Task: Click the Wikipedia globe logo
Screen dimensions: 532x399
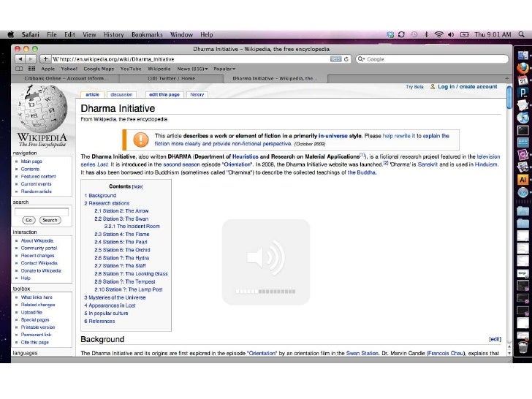Action: (42, 109)
